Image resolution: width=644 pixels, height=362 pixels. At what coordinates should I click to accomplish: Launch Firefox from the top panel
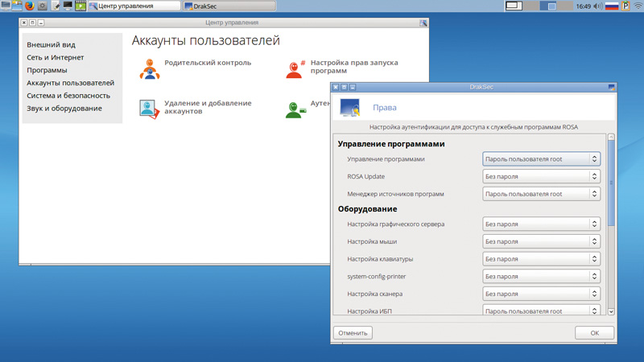click(x=29, y=6)
